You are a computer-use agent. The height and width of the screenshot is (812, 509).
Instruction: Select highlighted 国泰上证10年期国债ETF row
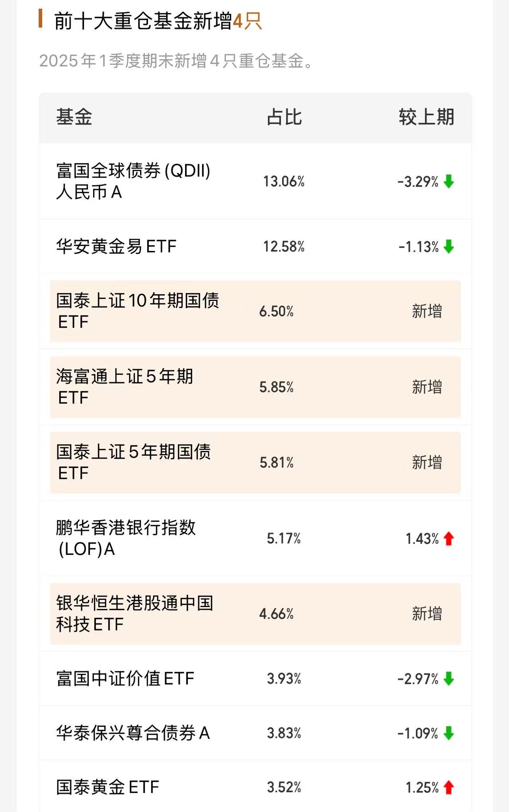255,311
